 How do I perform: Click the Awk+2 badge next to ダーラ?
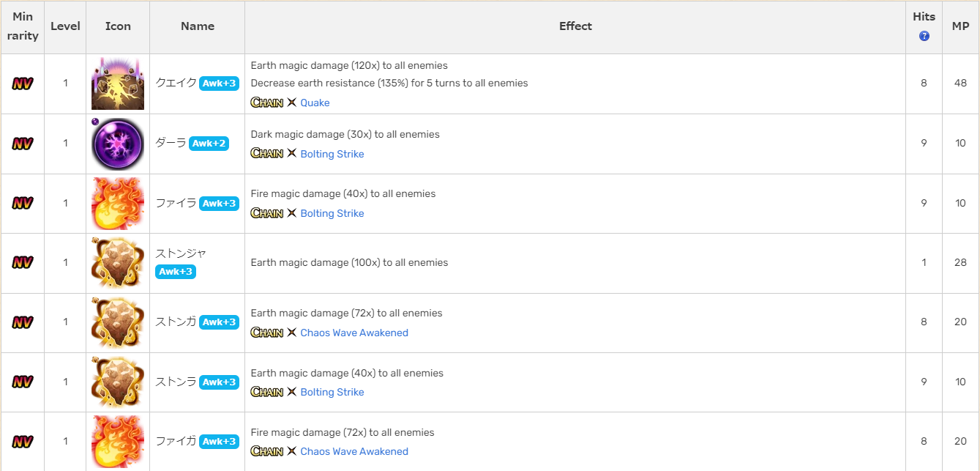(x=209, y=144)
